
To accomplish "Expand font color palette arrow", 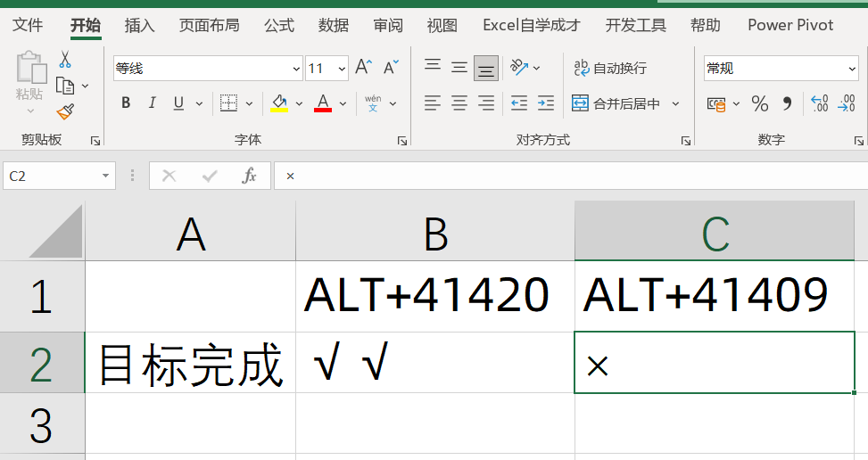I will pos(343,103).
